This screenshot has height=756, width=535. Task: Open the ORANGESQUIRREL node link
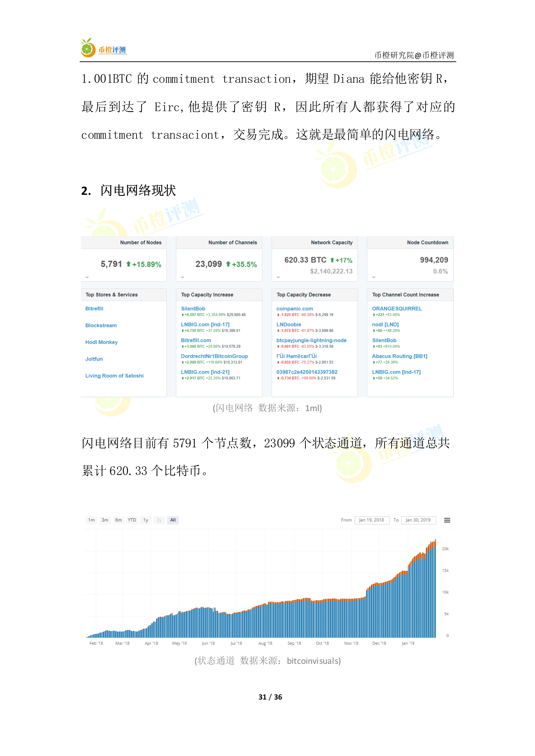point(397,309)
